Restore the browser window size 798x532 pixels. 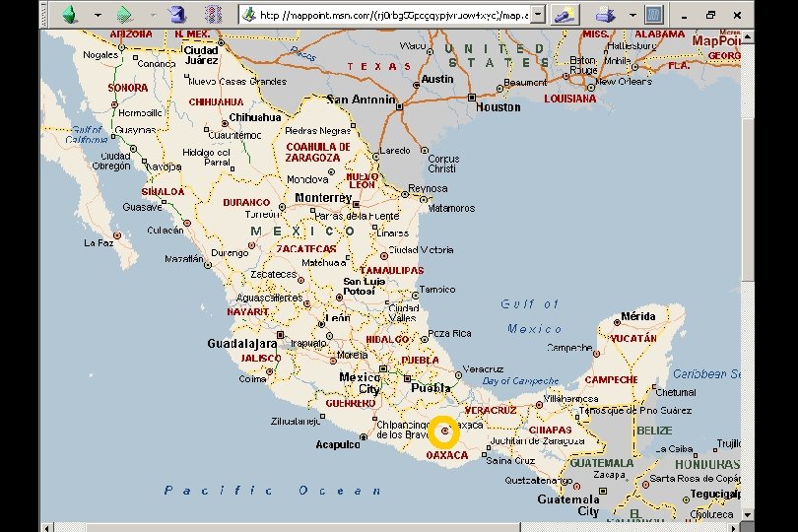point(711,16)
